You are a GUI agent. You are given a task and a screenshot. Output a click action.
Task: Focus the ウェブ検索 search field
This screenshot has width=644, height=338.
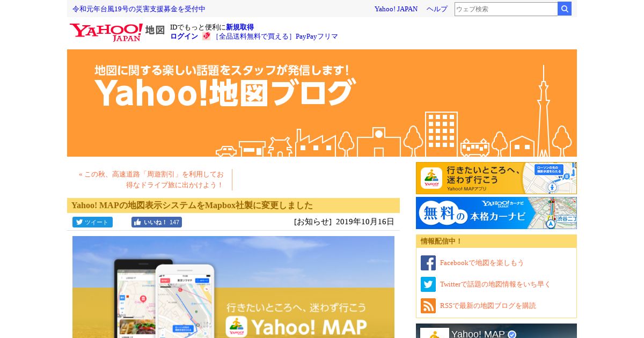tap(506, 9)
